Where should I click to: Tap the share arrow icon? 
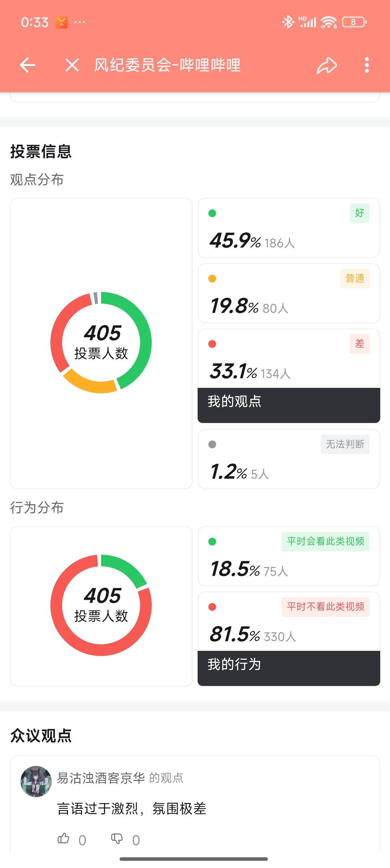pos(327,65)
